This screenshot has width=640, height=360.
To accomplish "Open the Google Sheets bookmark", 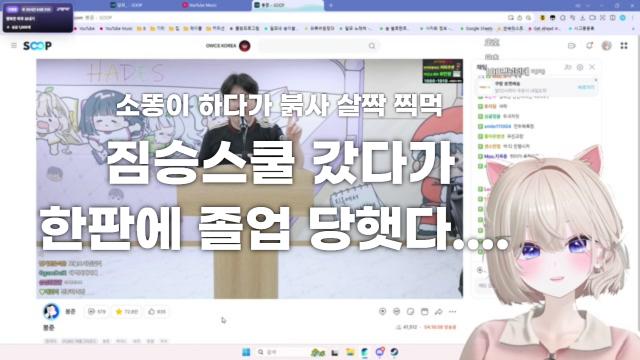I will click(476, 29).
